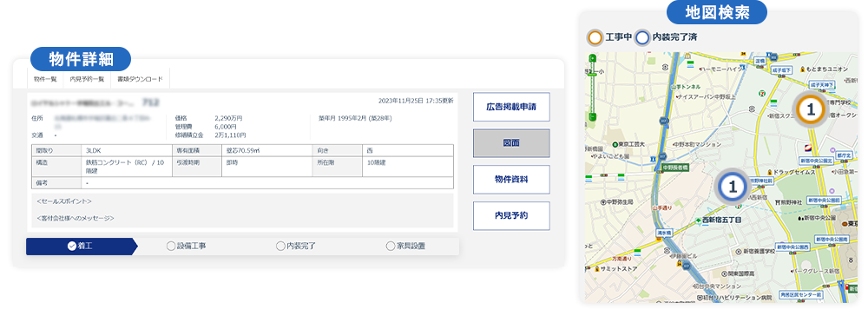
Task: Click the blue 内装完了済 legend circle
Action: click(x=642, y=37)
